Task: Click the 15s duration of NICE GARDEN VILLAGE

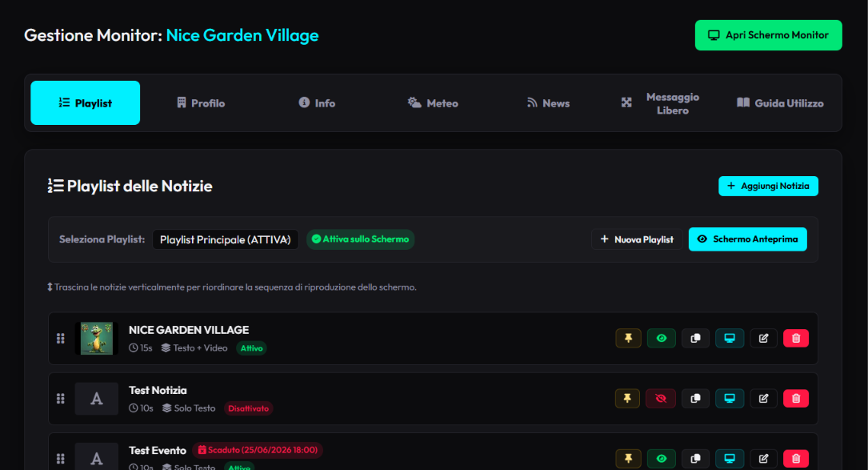Action: [x=141, y=348]
